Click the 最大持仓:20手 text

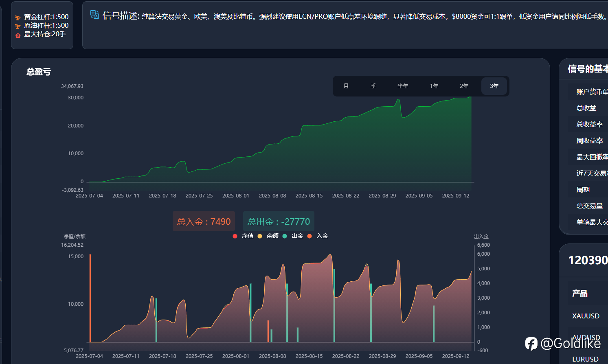[x=45, y=34]
